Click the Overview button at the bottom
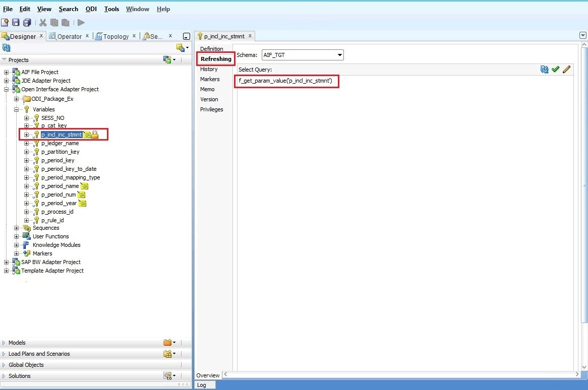 (208, 375)
